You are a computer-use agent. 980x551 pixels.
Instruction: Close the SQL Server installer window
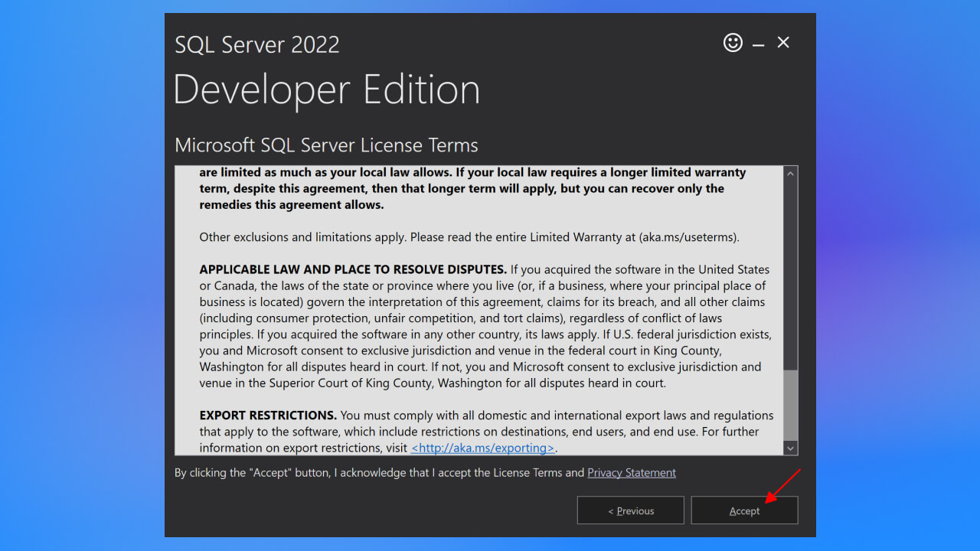[783, 43]
